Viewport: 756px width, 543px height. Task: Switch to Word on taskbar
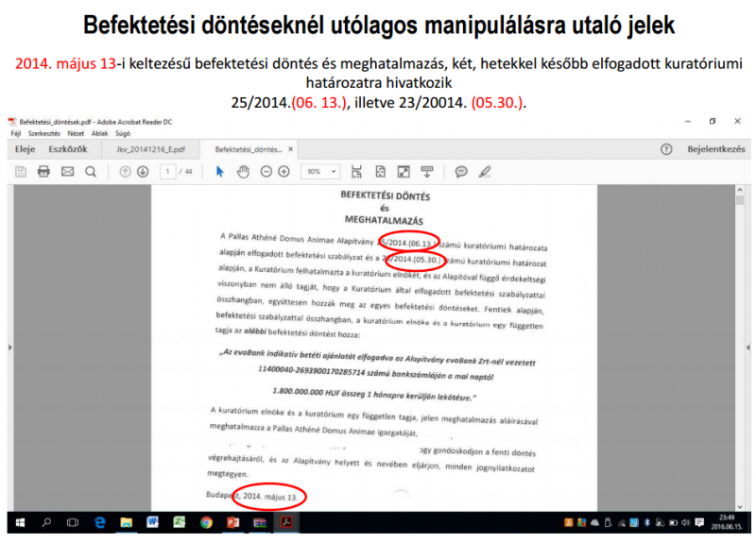pos(153,522)
